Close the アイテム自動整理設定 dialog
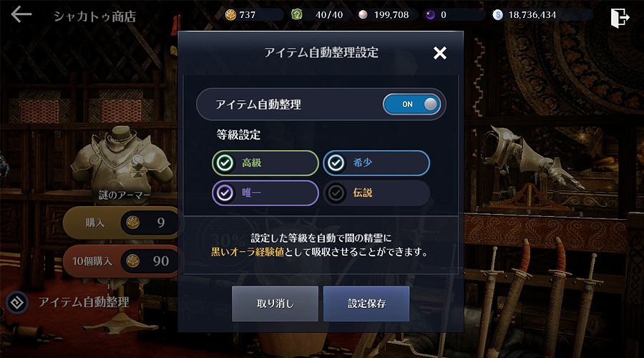This screenshot has height=358, width=644. click(440, 53)
